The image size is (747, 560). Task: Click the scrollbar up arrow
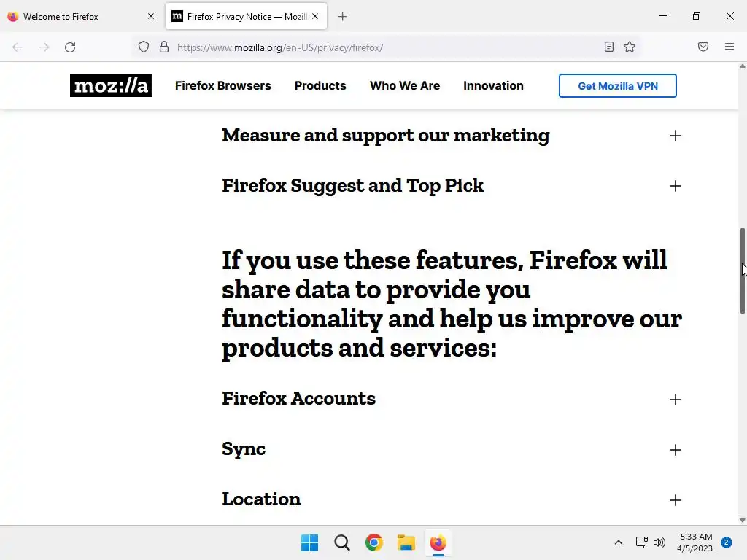[x=742, y=66]
